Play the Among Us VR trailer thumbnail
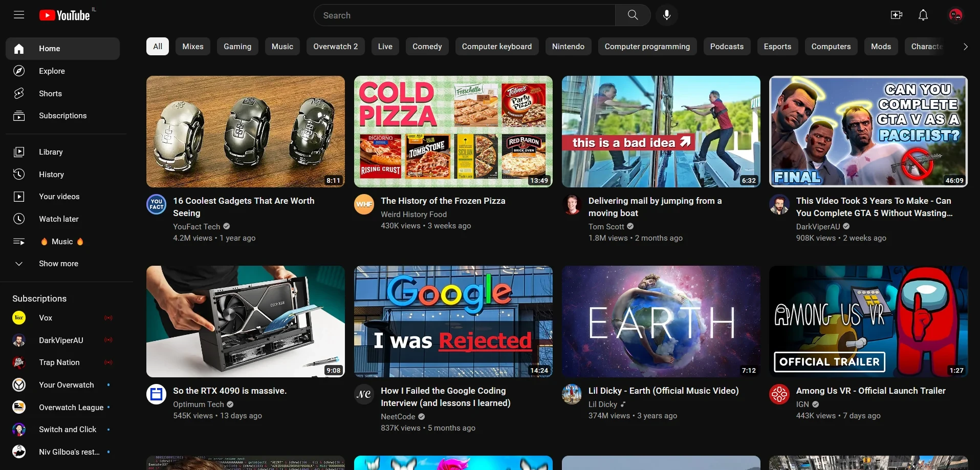980x470 pixels. (867, 321)
